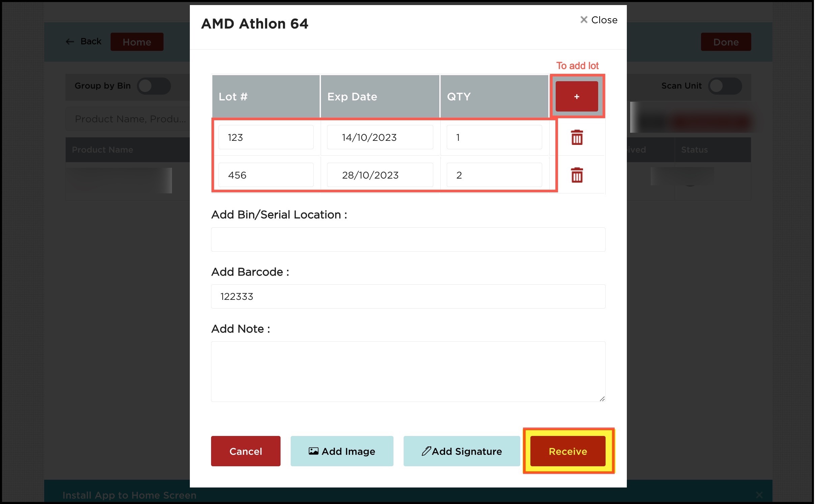This screenshot has height=504, width=817.
Task: Toggle the Group by Bin switch
Action: [153, 86]
